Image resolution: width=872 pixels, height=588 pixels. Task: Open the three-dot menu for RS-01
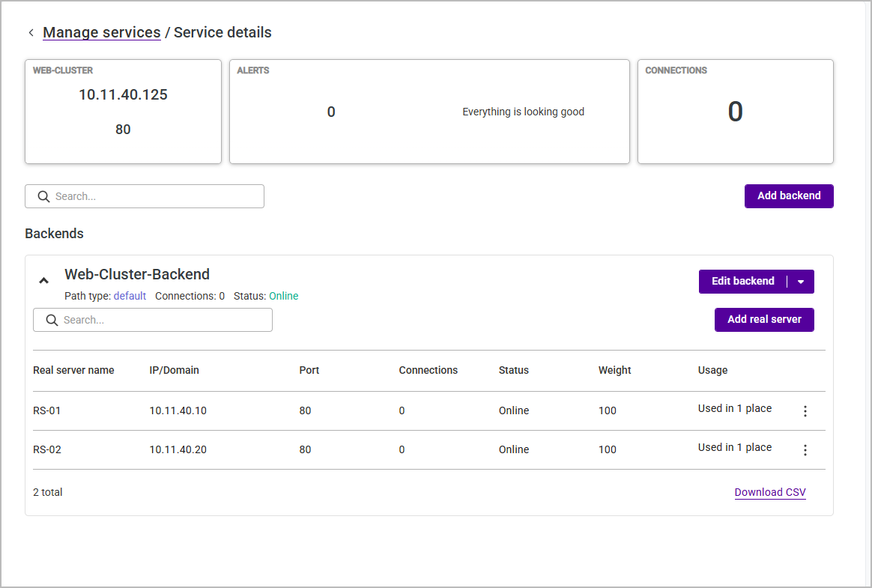(x=805, y=411)
